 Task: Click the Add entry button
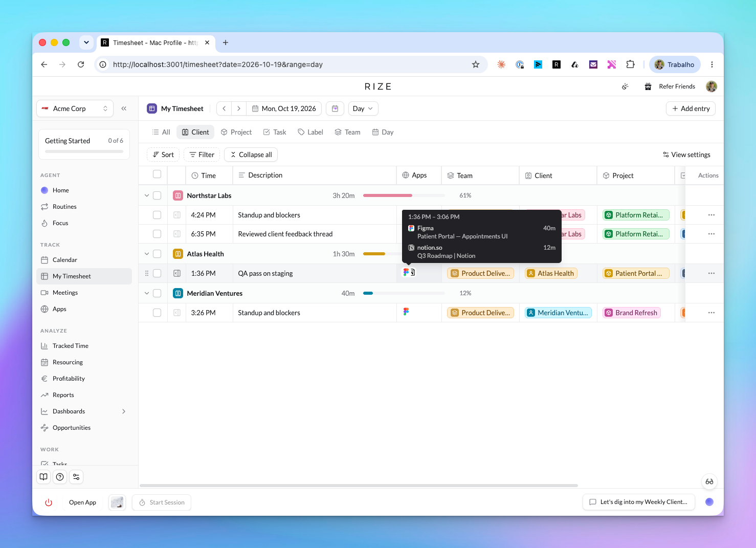pos(691,108)
